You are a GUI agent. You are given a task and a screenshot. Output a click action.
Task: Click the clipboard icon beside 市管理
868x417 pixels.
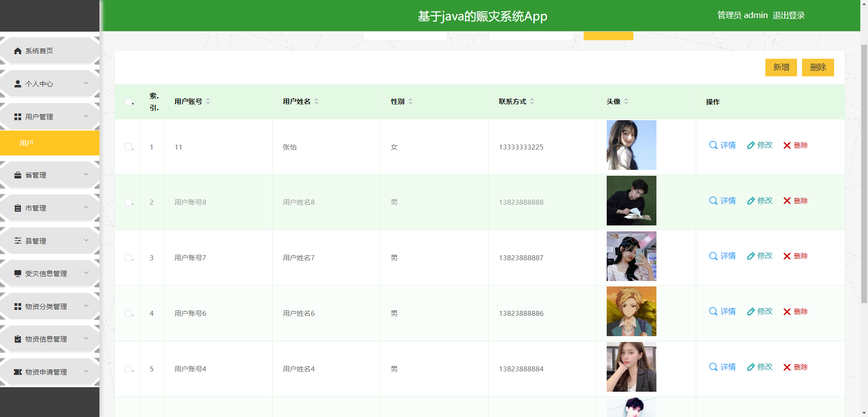coord(18,208)
